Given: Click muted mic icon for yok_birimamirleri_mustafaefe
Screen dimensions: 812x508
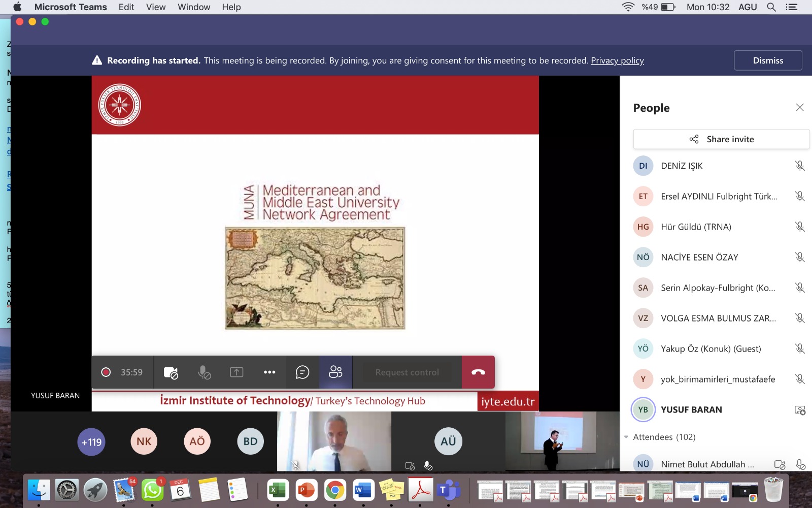Looking at the screenshot, I should (800, 379).
